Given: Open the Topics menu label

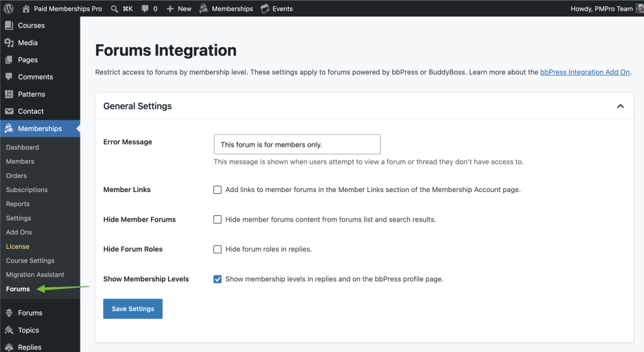Looking at the screenshot, I should pyautogui.click(x=29, y=330).
